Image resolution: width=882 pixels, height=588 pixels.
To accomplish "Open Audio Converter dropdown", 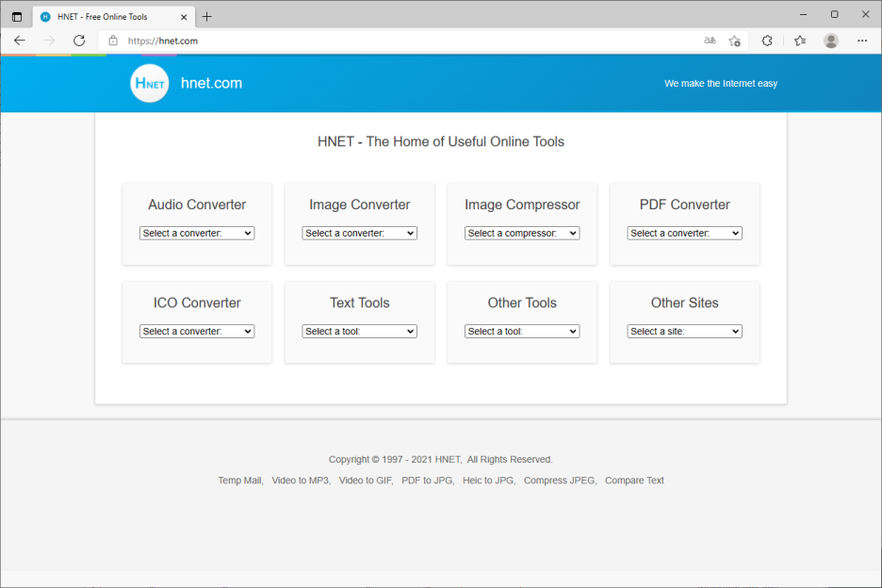I will (197, 233).
